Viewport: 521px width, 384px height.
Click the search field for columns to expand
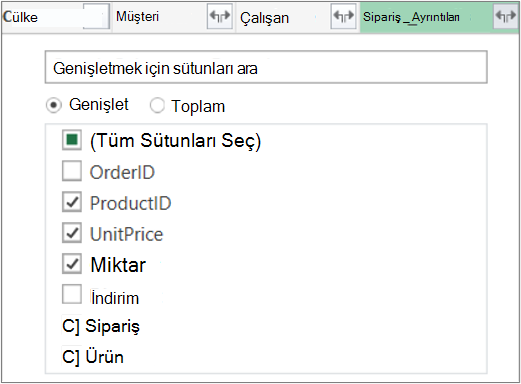(x=266, y=67)
